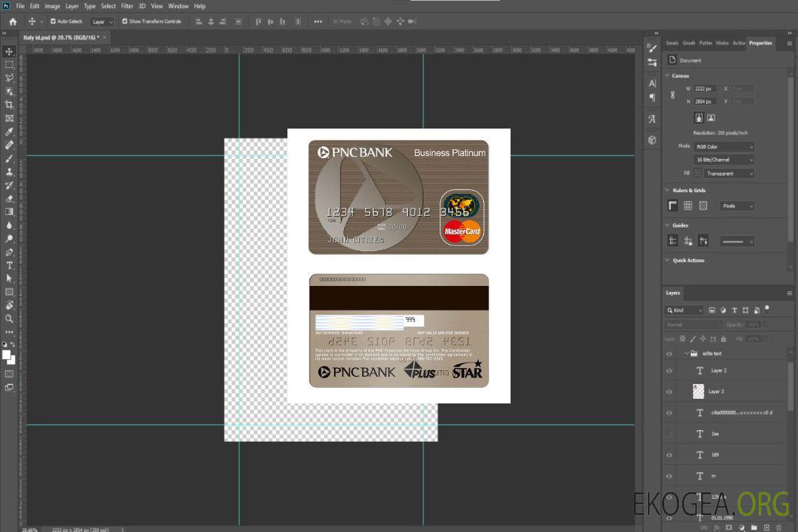Collapse the 'edite text' layer group

click(686, 353)
